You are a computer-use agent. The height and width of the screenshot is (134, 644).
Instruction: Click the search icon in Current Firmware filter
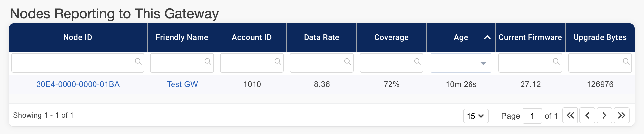(556, 62)
